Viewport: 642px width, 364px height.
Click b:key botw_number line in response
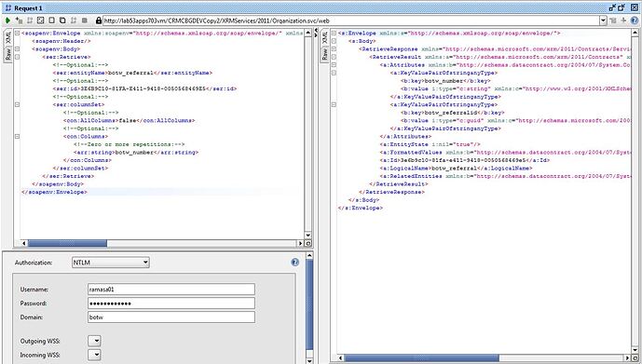(x=445, y=81)
